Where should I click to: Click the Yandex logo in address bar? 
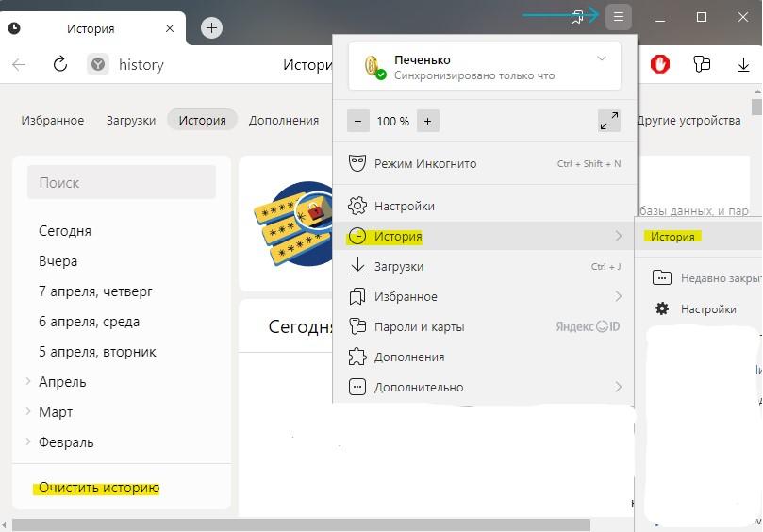[x=98, y=64]
